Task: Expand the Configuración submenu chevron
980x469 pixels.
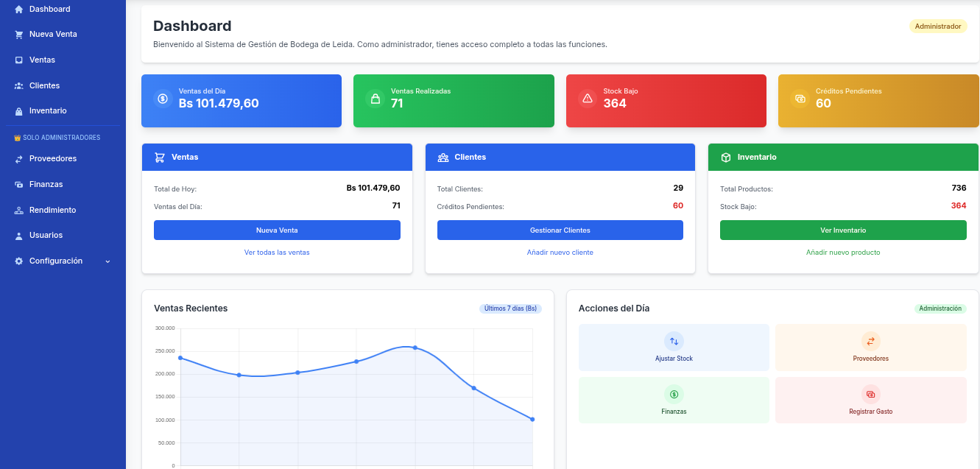Action: pos(107,261)
